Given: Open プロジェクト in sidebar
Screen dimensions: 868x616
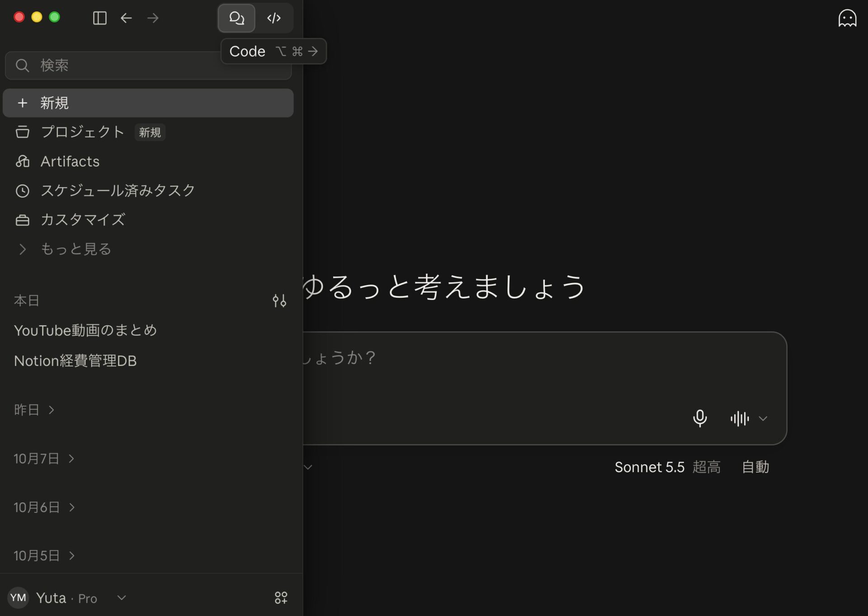Looking at the screenshot, I should 148,132.
